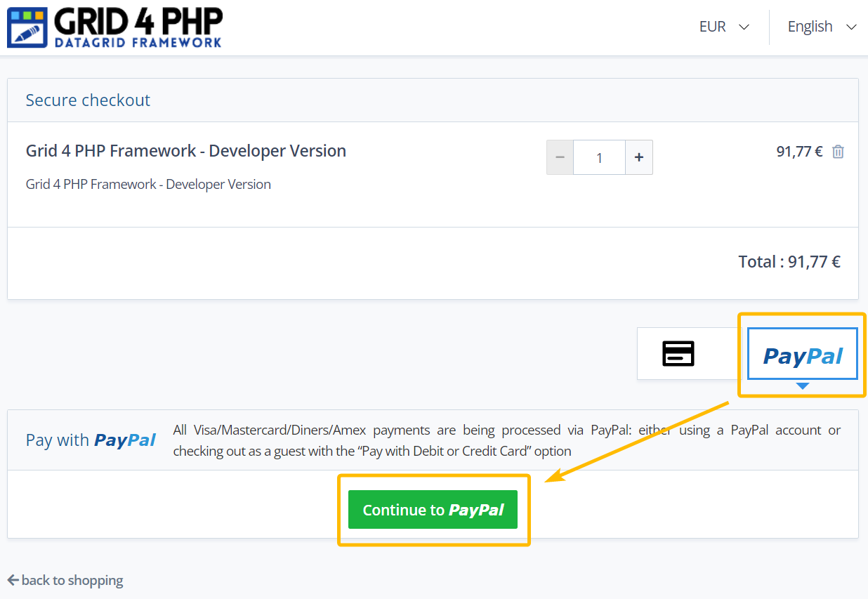Click the blue triangle under PayPal tab
The width and height of the screenshot is (868, 599).
803,386
